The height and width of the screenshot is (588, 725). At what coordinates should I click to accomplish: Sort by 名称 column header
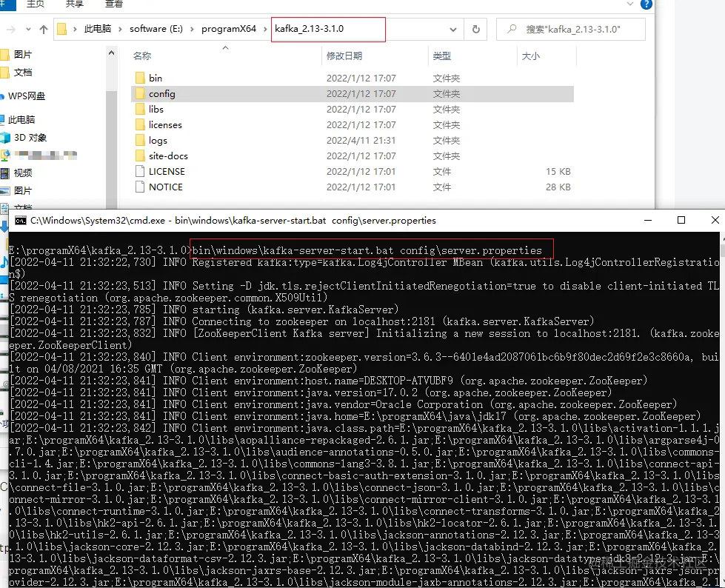pos(142,56)
